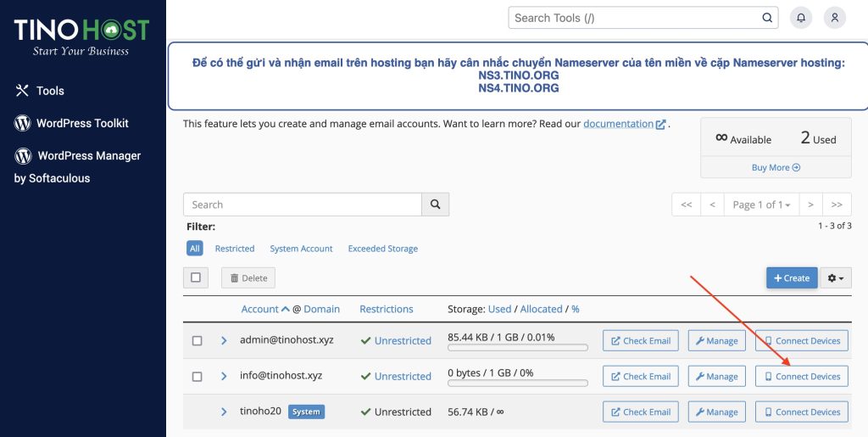Connect Devices for tinoho20
Image resolution: width=868 pixels, height=437 pixels.
point(802,412)
